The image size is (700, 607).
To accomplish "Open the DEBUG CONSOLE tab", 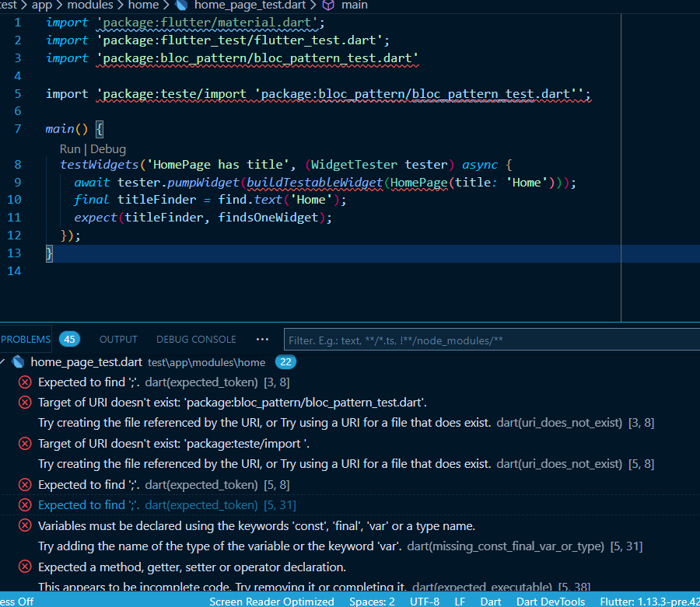I will tap(196, 340).
